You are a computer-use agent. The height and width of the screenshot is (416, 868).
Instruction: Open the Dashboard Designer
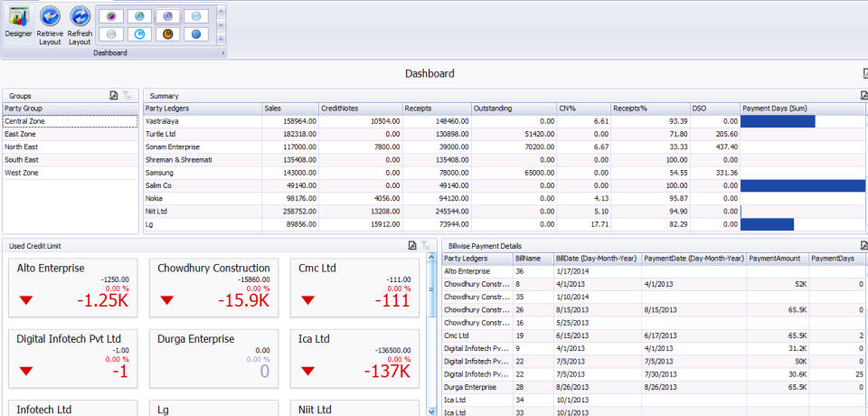tap(18, 24)
